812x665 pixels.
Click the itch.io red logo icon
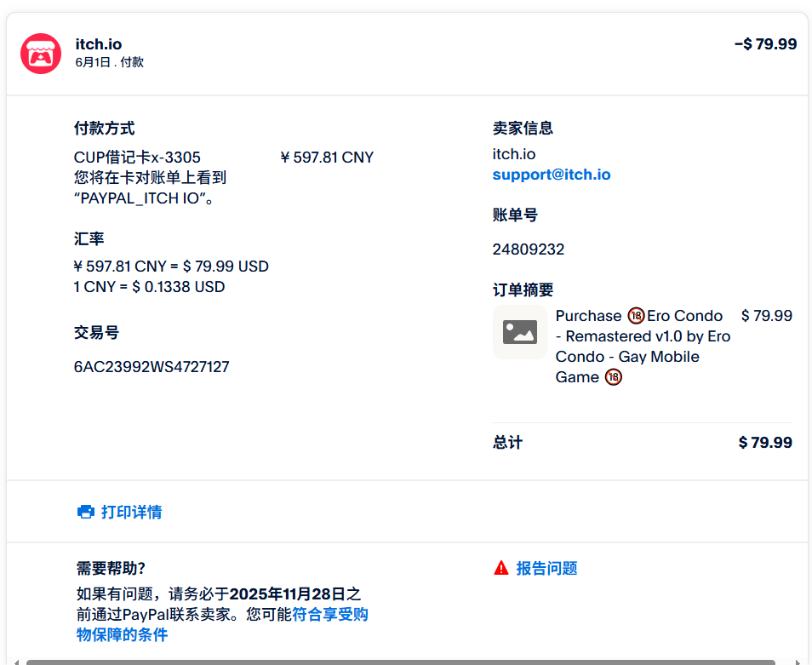[x=41, y=54]
